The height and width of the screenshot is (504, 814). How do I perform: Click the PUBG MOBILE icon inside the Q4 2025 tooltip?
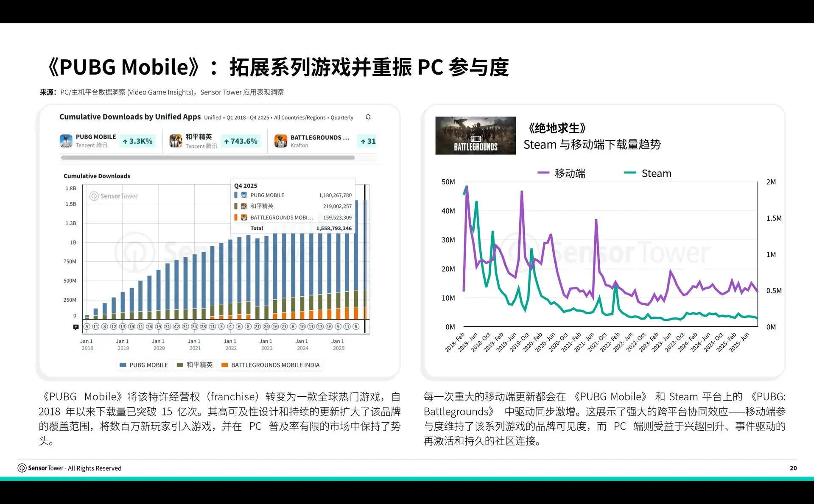(243, 195)
